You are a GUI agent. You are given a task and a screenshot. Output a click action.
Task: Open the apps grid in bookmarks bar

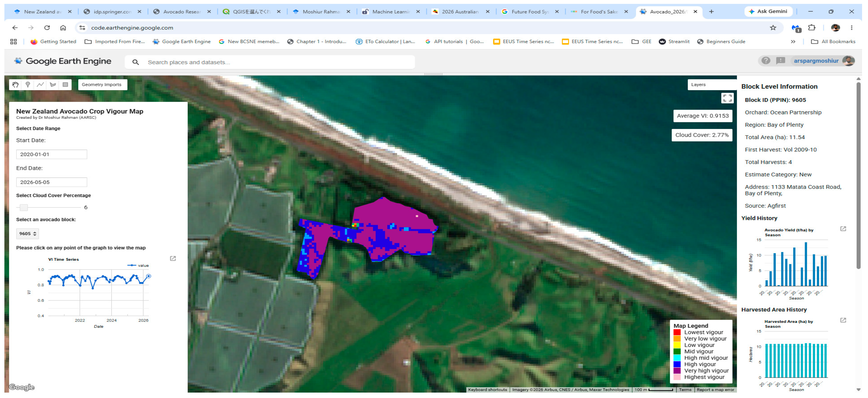pyautogui.click(x=13, y=42)
